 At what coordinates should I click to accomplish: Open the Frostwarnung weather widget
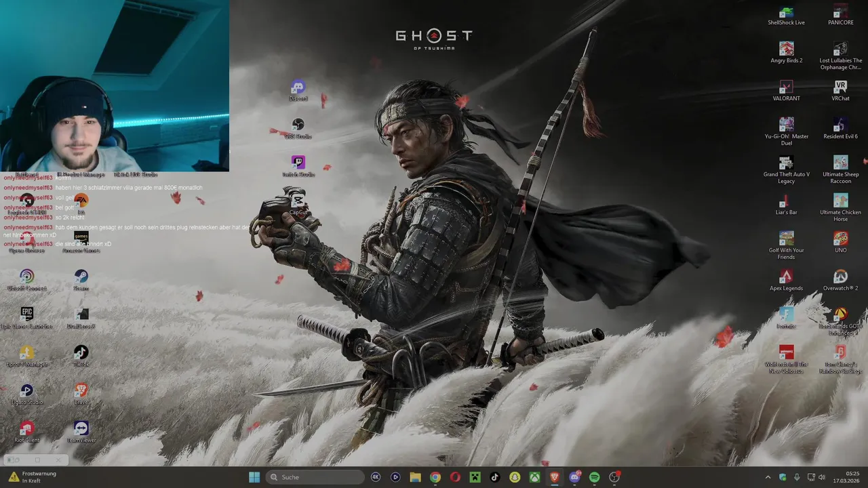click(33, 477)
